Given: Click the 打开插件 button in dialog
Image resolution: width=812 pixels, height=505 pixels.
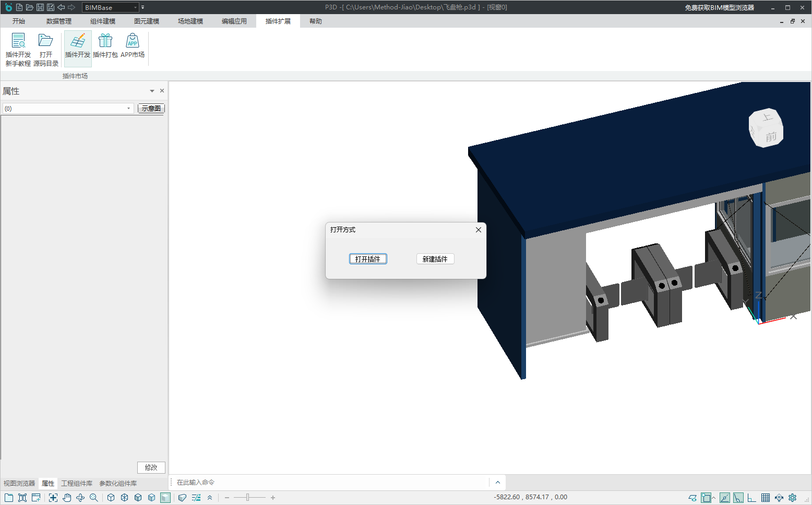Looking at the screenshot, I should [368, 259].
